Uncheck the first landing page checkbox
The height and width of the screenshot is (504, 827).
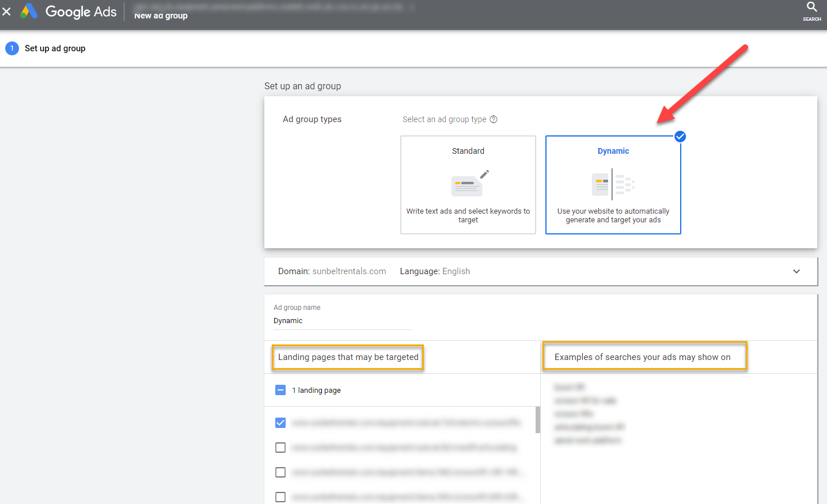pos(280,423)
